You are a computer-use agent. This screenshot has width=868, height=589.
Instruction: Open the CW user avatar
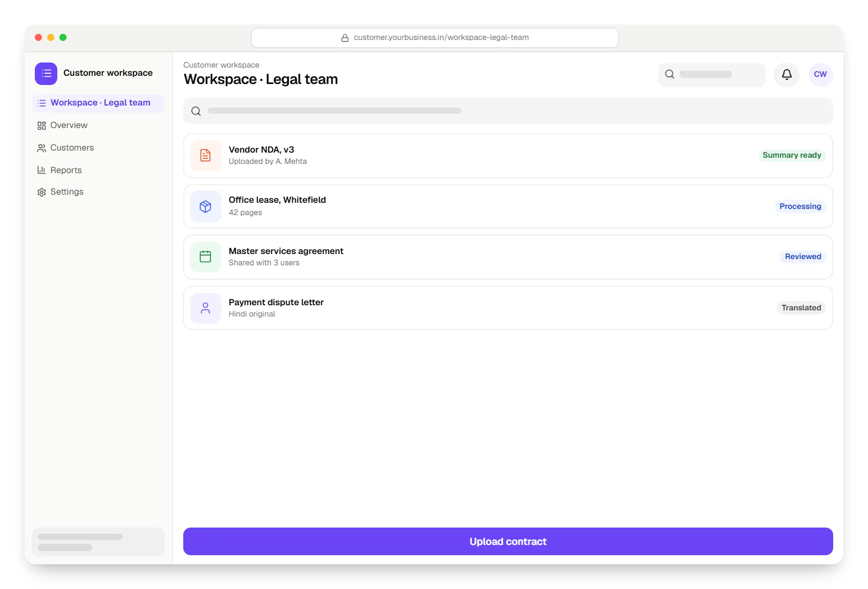(x=820, y=74)
